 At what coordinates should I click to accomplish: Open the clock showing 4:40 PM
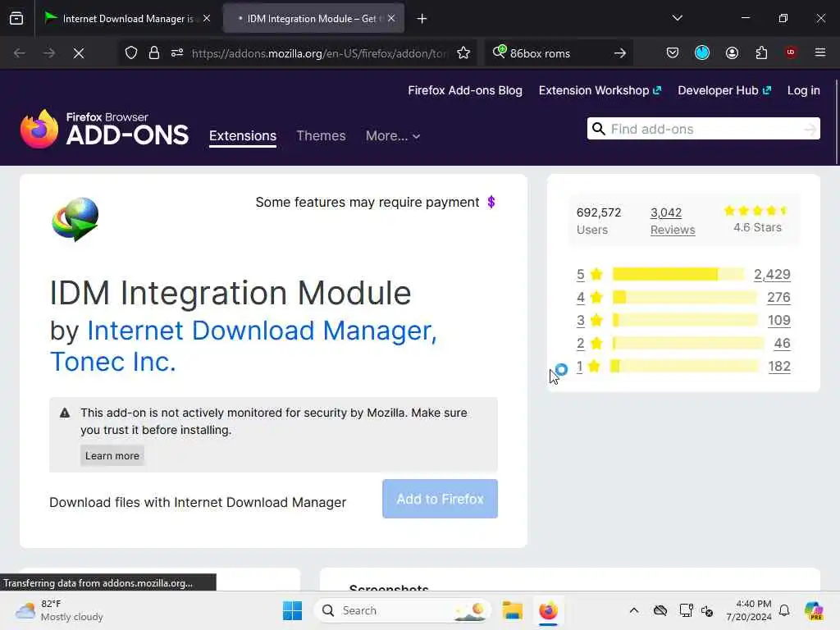[x=748, y=610]
